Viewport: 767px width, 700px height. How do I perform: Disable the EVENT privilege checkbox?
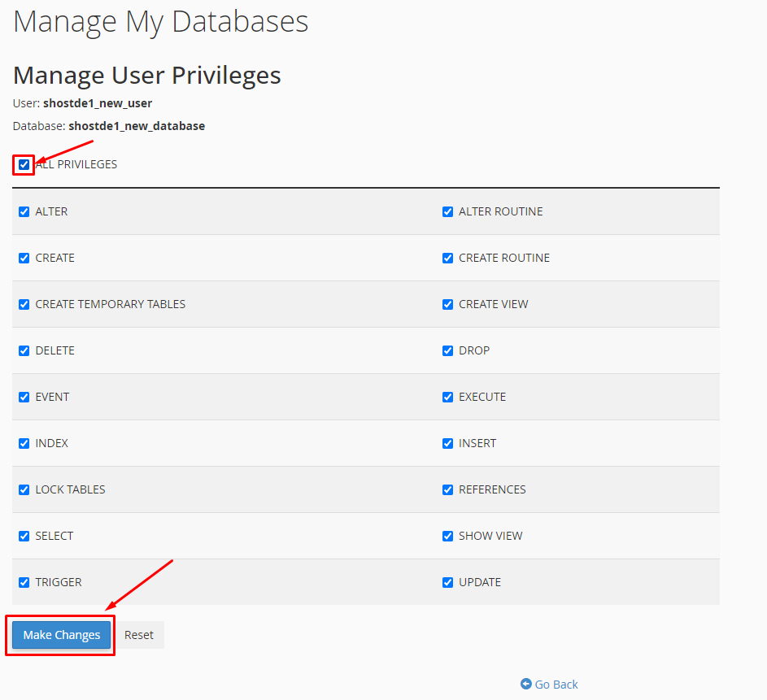pyautogui.click(x=24, y=397)
